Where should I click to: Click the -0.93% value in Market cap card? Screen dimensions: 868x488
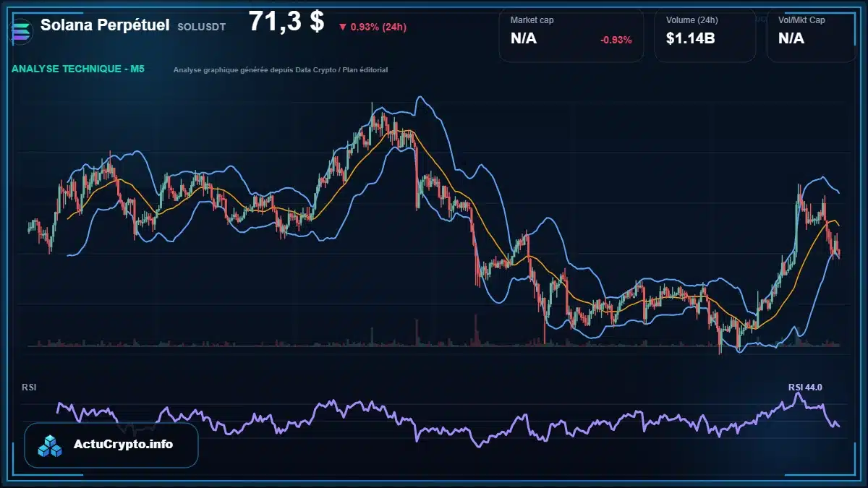click(616, 40)
